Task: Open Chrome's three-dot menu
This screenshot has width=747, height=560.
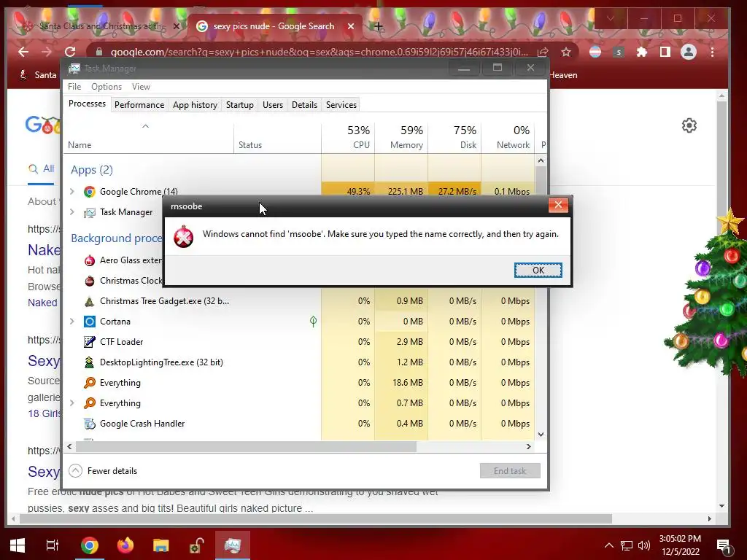Action: coord(712,52)
